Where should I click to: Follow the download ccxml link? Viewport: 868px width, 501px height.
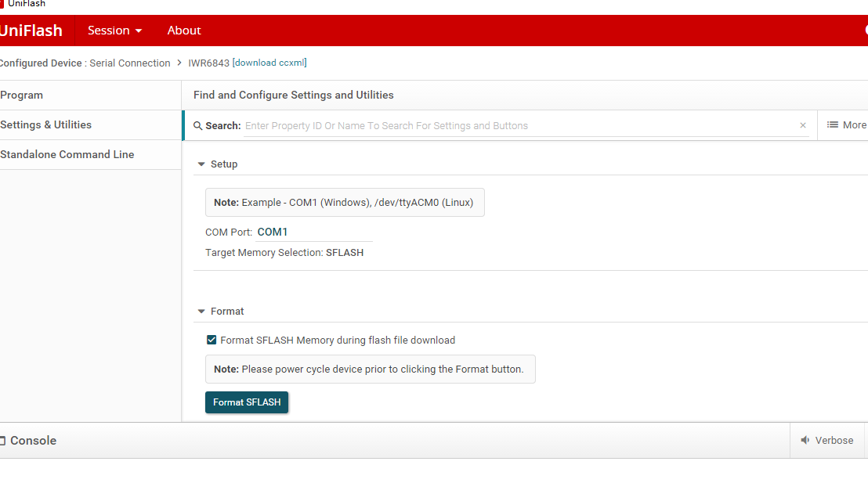click(x=269, y=63)
